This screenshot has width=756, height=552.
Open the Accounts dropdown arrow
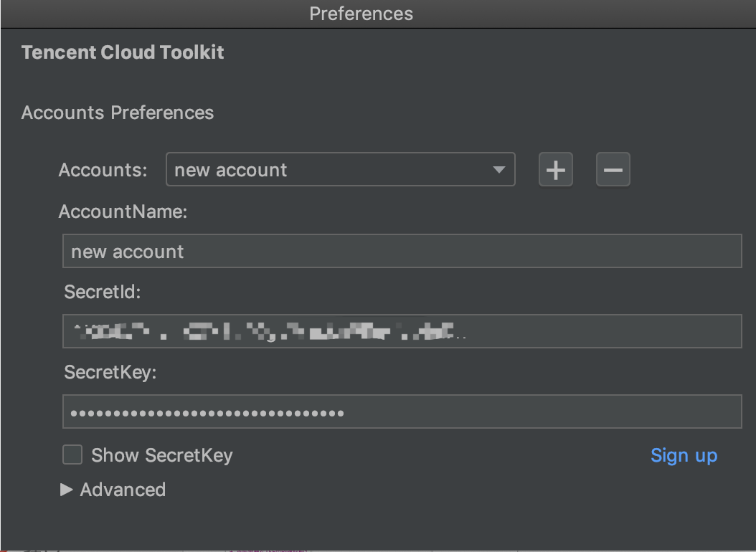[x=499, y=170]
